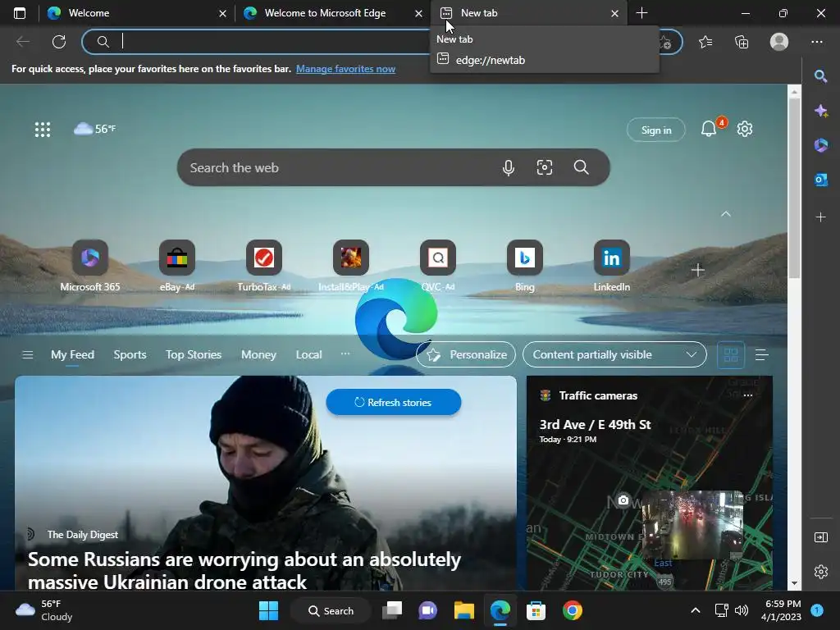The height and width of the screenshot is (630, 840).
Task: Select the Local feed tab
Action: point(308,354)
